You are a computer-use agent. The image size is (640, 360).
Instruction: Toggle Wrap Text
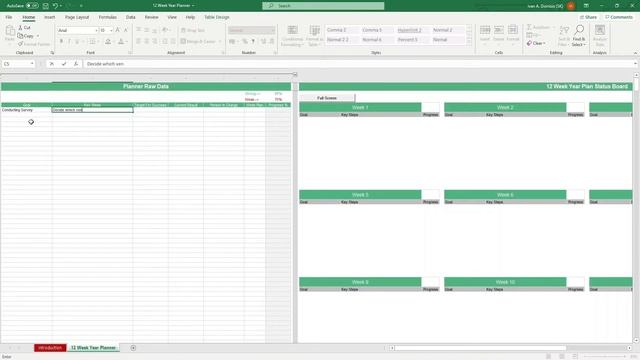coord(193,30)
